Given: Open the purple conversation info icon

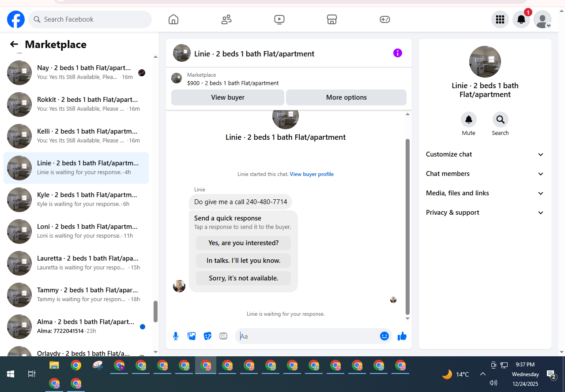Looking at the screenshot, I should pos(398,53).
